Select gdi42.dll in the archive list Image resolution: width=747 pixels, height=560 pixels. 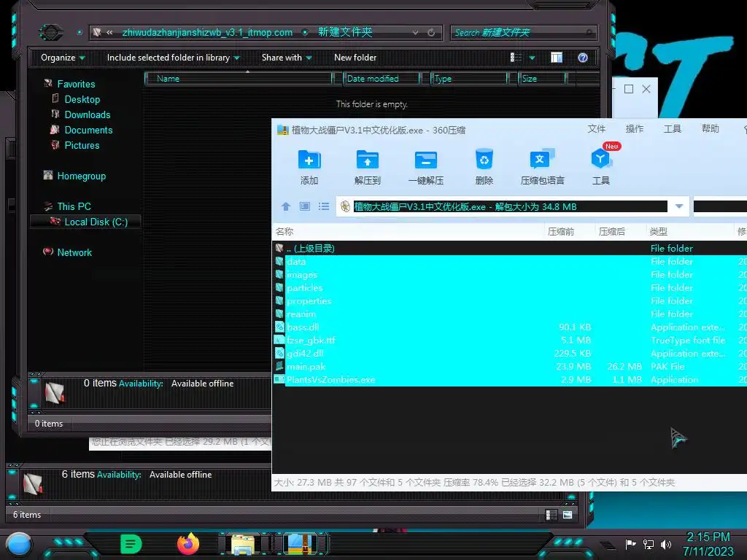point(509,354)
